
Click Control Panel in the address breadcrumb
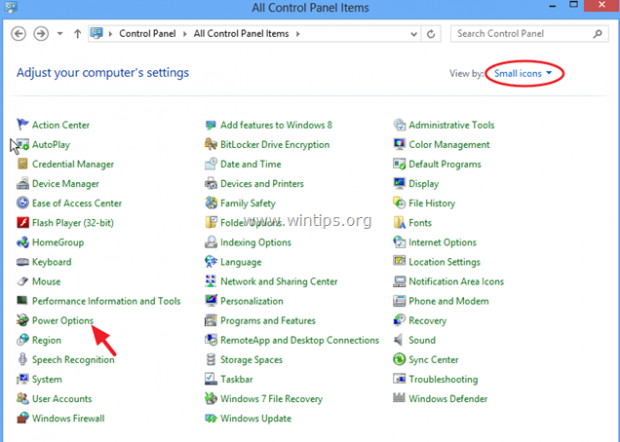pyautogui.click(x=148, y=34)
